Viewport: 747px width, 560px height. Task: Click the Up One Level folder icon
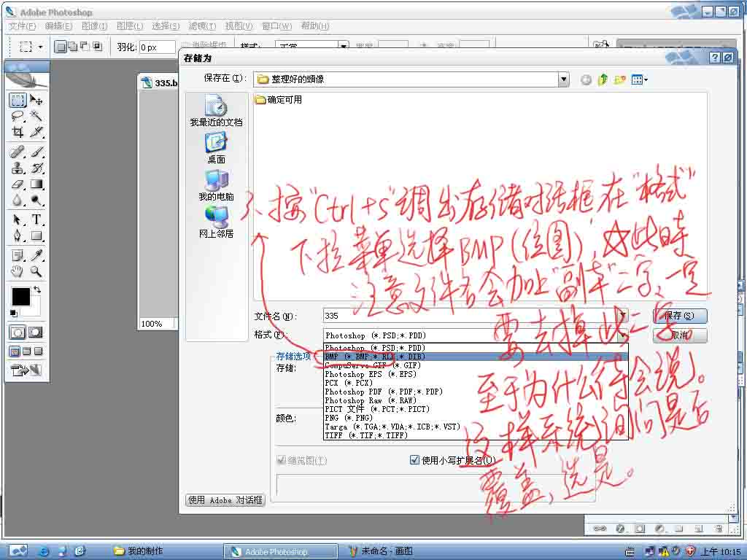pyautogui.click(x=603, y=79)
